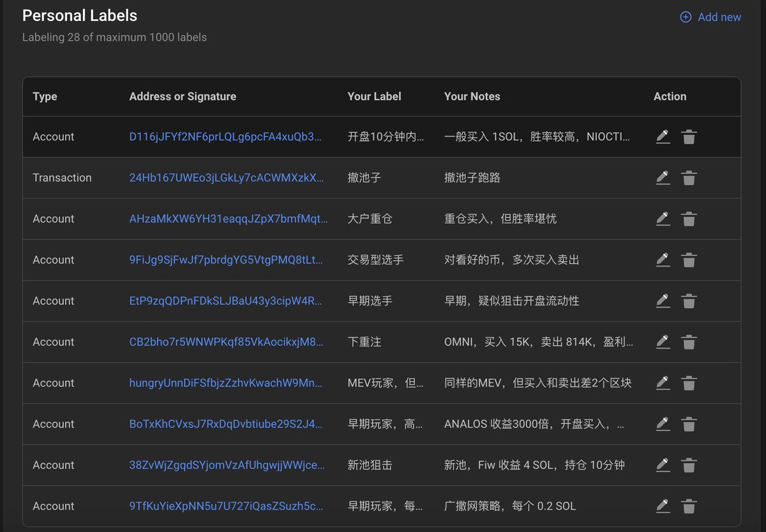Edit the 新池狙击 label row
The height and width of the screenshot is (532, 766).
coord(663,465)
